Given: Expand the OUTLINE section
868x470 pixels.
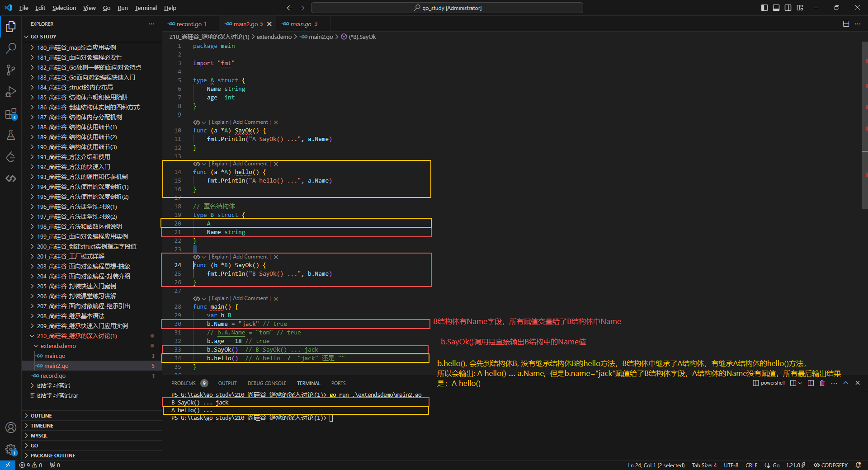Looking at the screenshot, I should pos(92,416).
